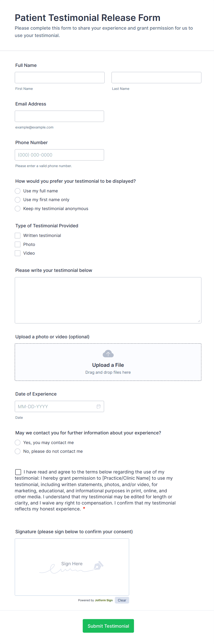Click into the Last Name field
This screenshot has width=214, height=644.
pos(156,77)
